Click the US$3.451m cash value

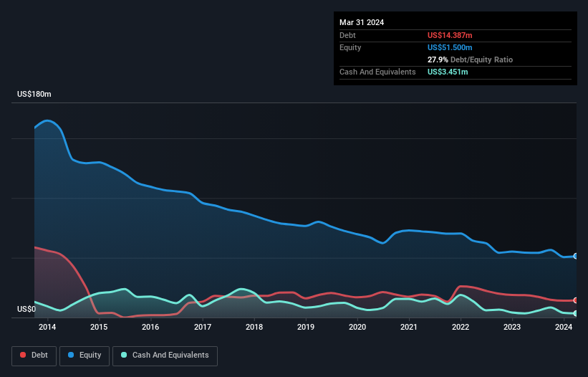pyautogui.click(x=448, y=72)
